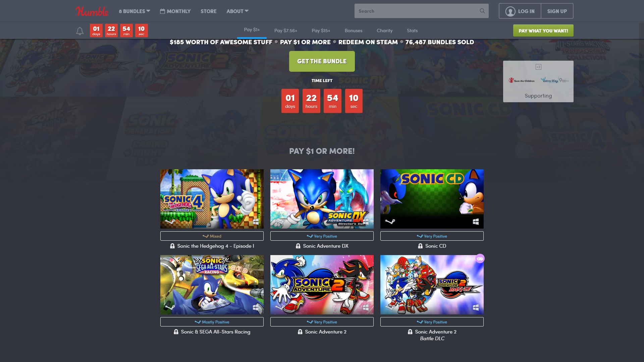Click lock icon beside the Sonic Adventure 2 title
Screen dimensions: 644x362
click(x=300, y=332)
